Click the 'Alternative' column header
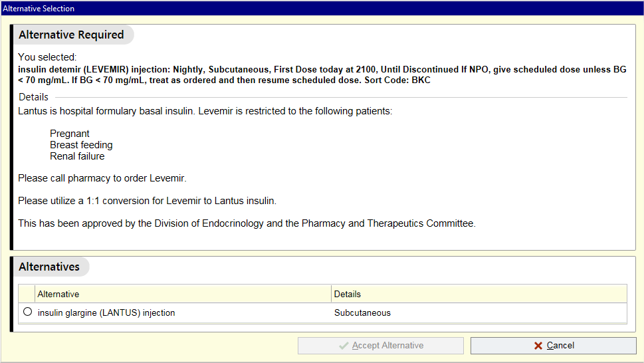The width and height of the screenshot is (644, 363). coord(183,294)
